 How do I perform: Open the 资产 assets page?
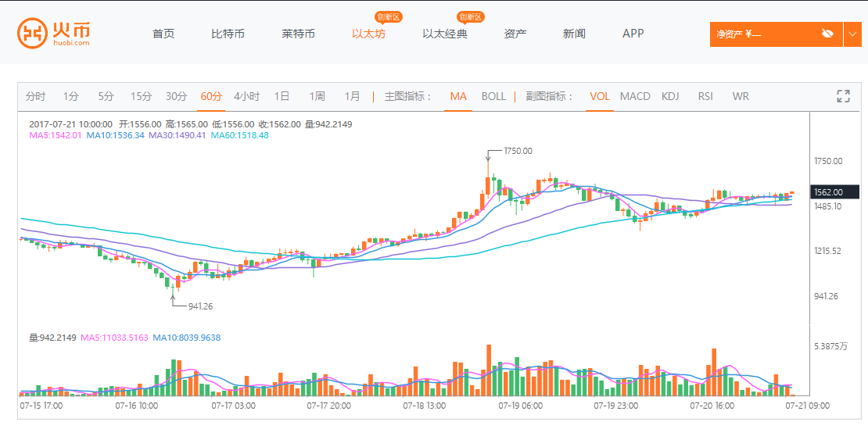click(x=515, y=34)
